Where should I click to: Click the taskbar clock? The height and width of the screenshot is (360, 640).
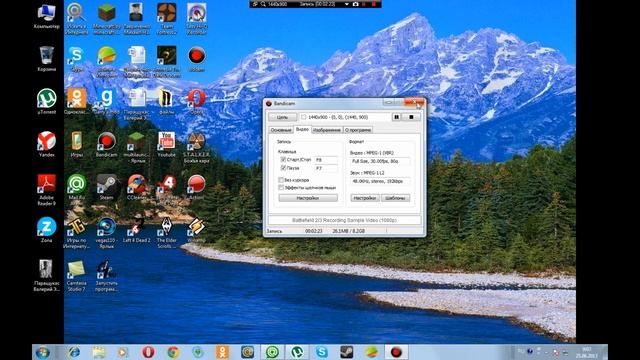pyautogui.click(x=587, y=352)
